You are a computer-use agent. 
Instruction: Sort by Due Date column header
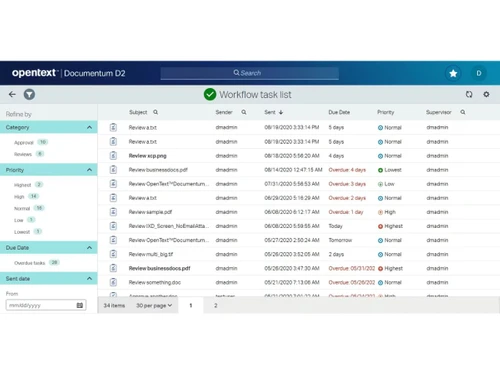point(339,112)
